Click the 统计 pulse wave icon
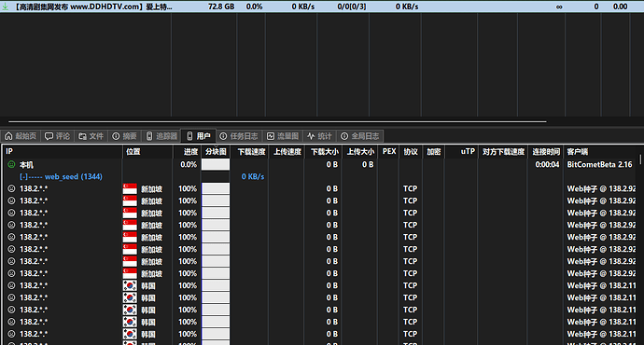The image size is (644, 345). point(311,136)
